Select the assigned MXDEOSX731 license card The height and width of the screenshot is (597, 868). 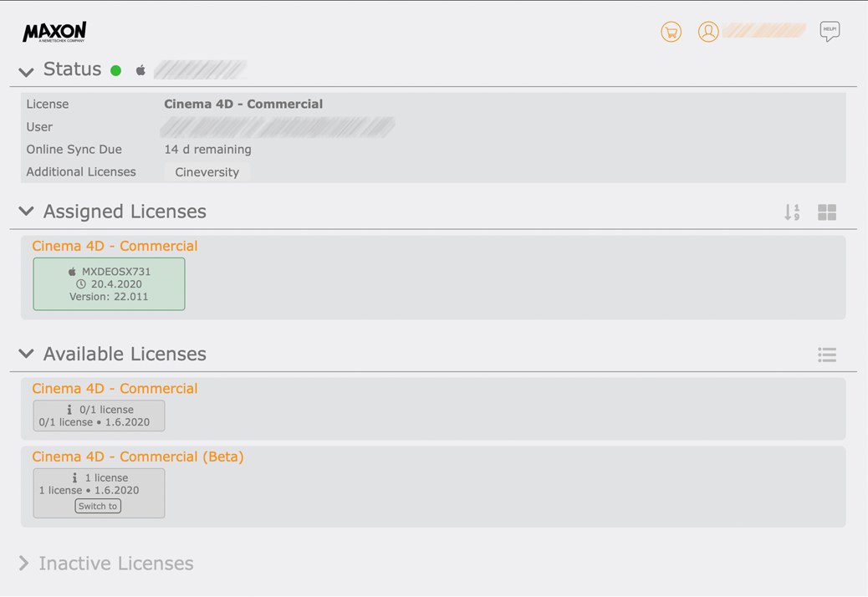[109, 284]
